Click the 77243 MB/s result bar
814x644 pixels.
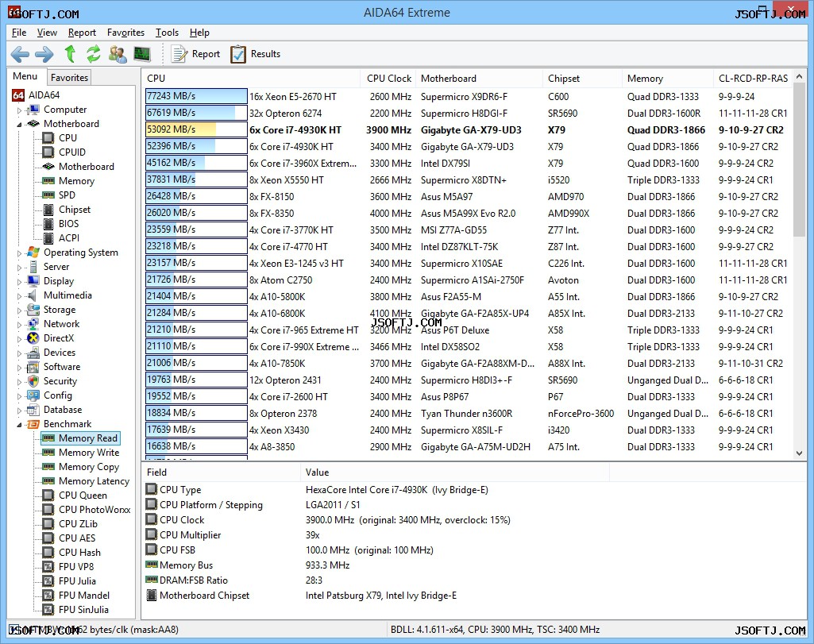(x=196, y=96)
